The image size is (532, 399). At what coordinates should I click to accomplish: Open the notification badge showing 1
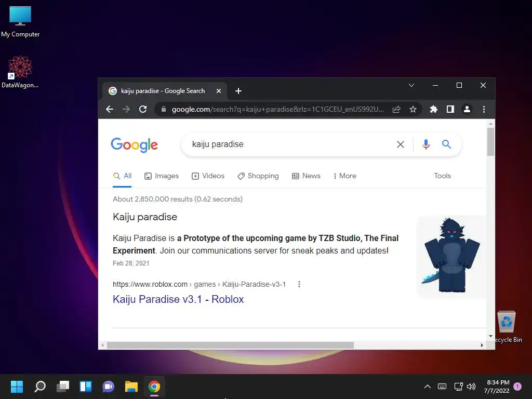click(518, 387)
